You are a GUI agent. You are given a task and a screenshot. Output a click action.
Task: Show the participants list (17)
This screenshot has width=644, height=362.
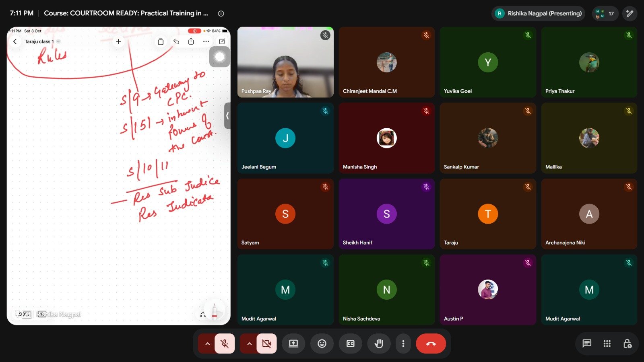[x=605, y=13]
